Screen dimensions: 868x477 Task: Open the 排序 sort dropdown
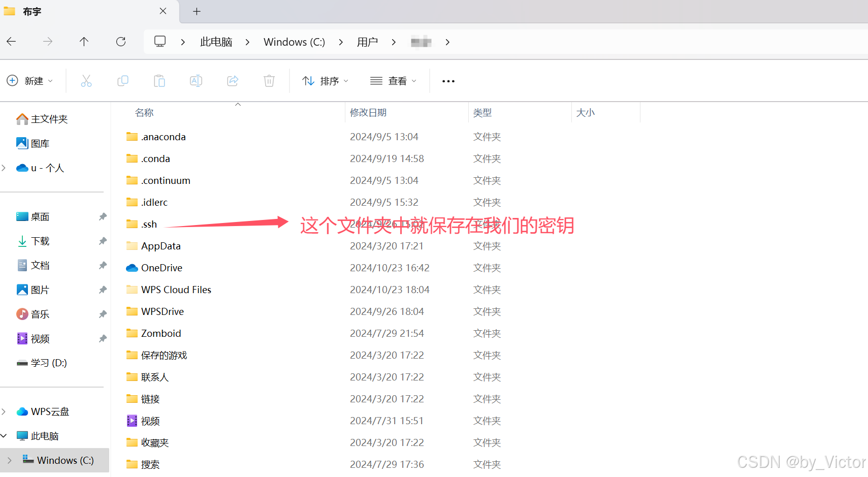[325, 81]
